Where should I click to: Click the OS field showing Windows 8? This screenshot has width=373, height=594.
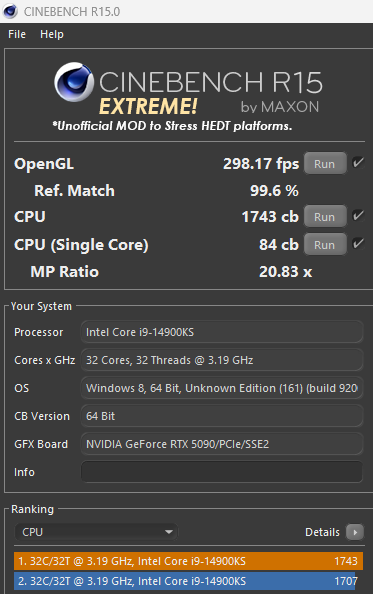tap(222, 388)
